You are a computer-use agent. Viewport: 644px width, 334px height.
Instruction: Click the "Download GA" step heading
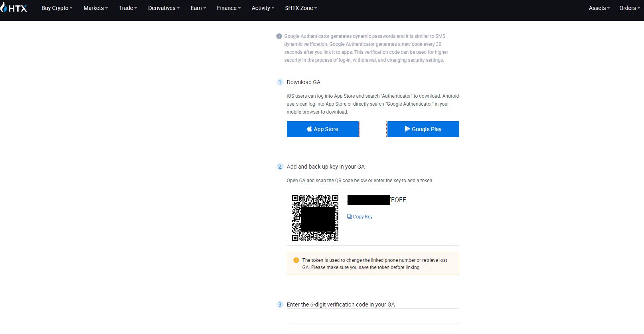[303, 82]
